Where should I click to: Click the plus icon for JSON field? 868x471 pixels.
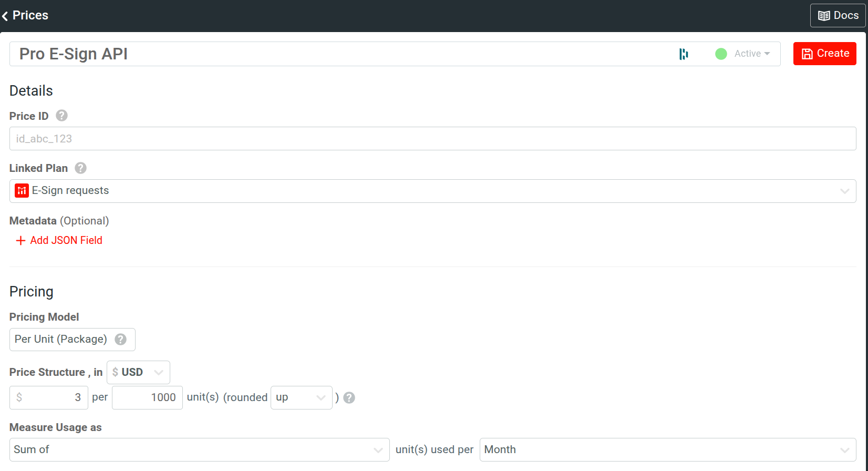[x=20, y=241]
